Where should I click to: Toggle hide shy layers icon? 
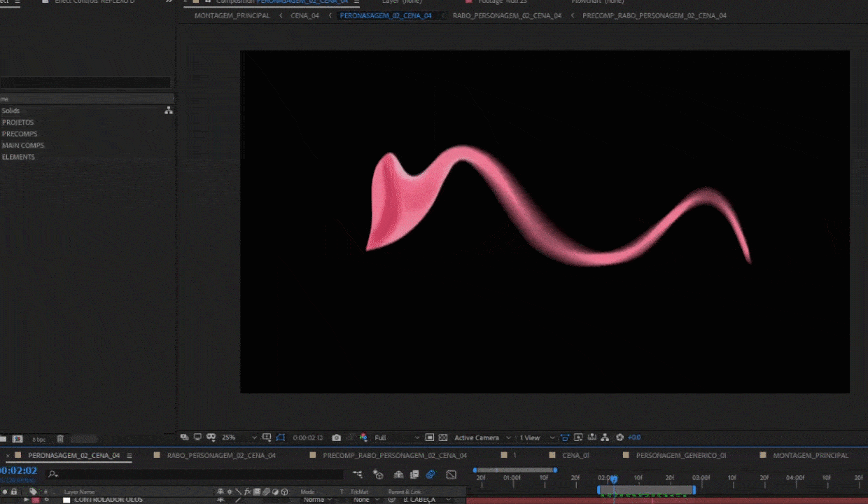point(398,475)
